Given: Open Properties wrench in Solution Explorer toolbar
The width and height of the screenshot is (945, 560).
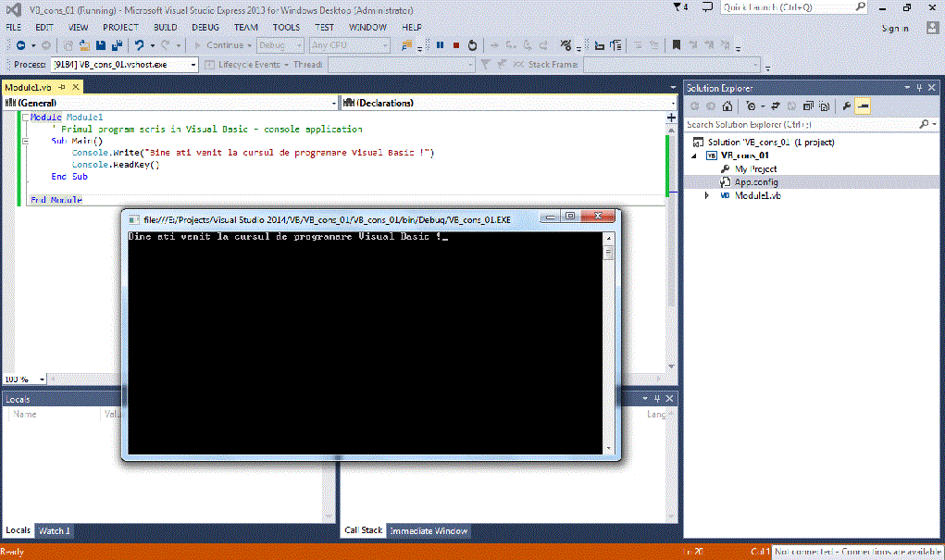Looking at the screenshot, I should point(847,106).
